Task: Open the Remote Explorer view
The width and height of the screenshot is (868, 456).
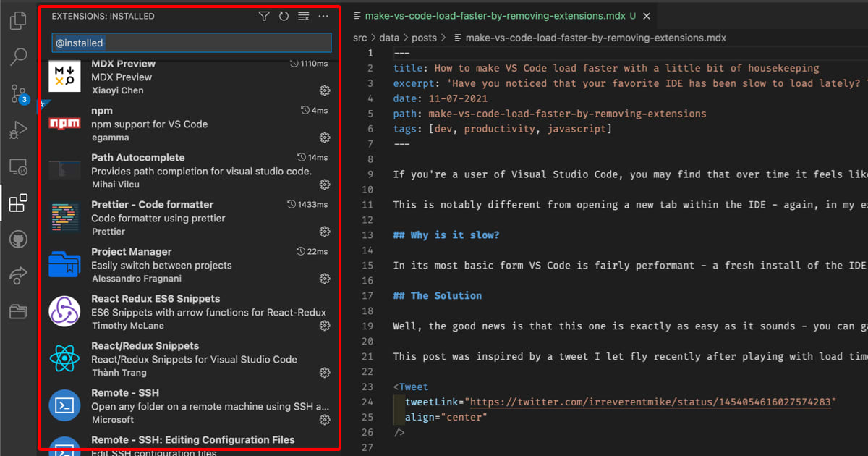Action: point(18,166)
